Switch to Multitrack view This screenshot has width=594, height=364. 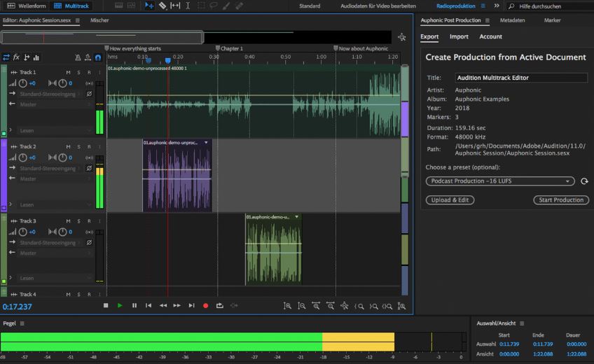71,6
